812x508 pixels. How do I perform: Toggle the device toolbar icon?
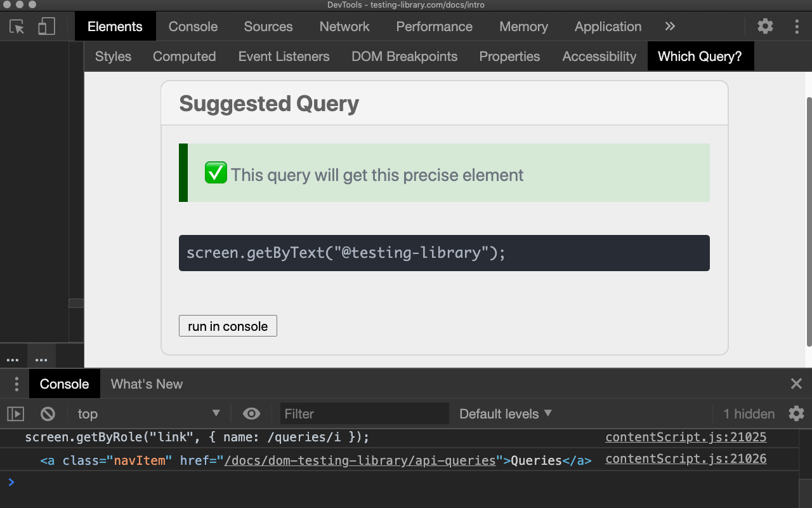click(46, 27)
